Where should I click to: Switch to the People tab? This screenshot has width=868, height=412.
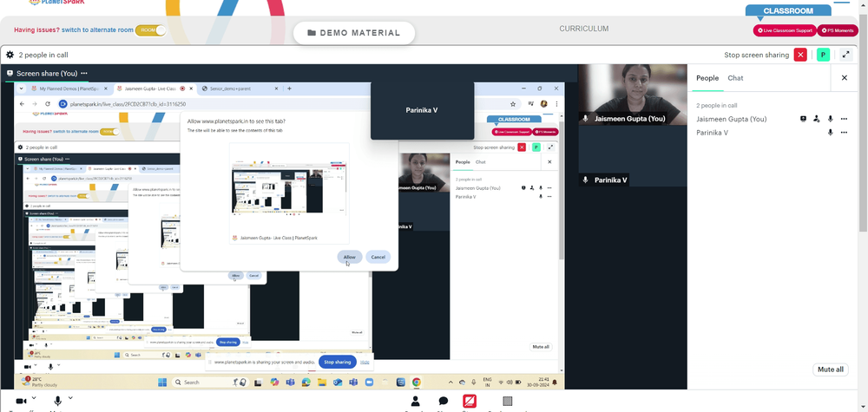pos(707,78)
